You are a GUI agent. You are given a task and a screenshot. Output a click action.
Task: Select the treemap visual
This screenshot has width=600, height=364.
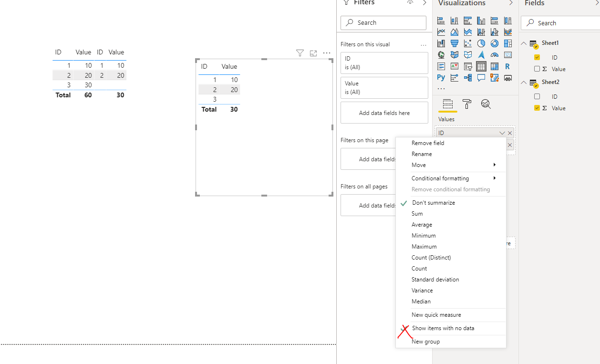(507, 43)
